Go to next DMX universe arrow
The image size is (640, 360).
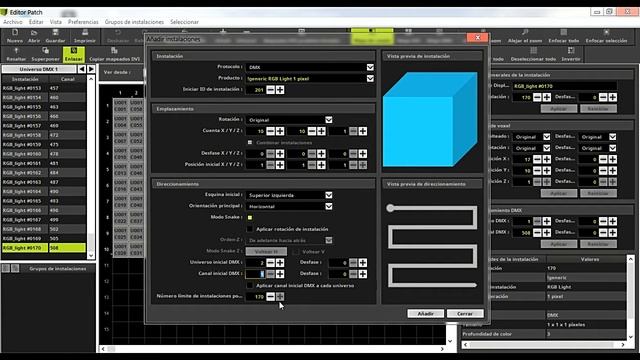91,69
